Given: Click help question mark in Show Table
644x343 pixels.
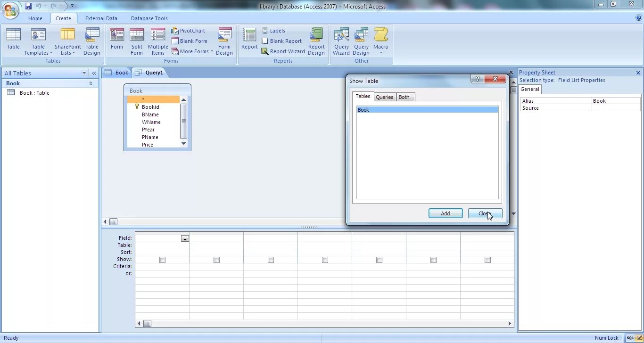Looking at the screenshot, I should pos(477,79).
